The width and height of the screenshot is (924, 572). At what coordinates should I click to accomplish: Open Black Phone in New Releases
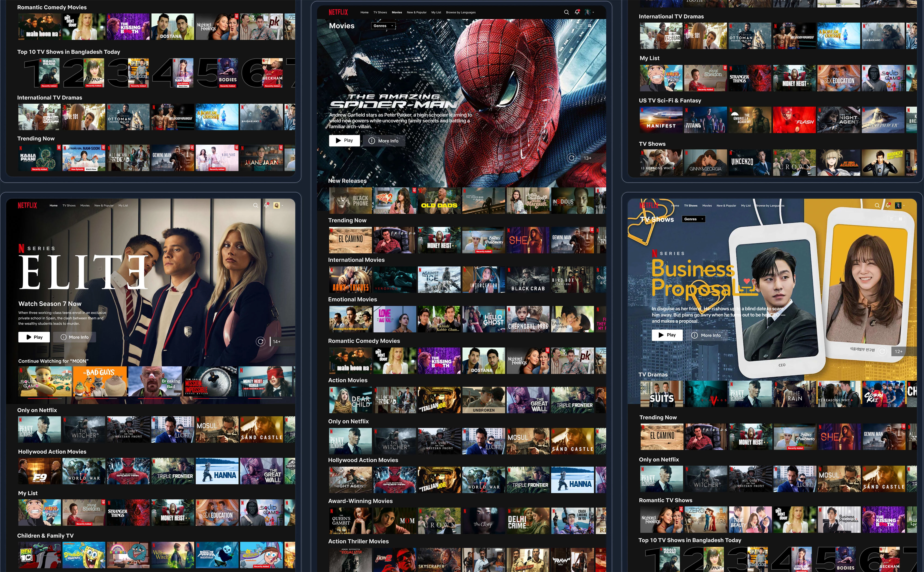click(350, 201)
